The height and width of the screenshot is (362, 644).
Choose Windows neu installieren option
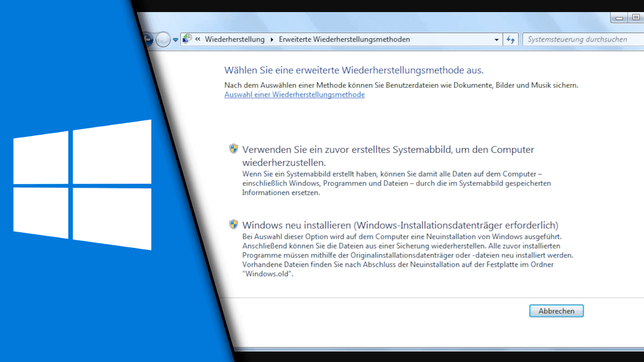tap(400, 225)
